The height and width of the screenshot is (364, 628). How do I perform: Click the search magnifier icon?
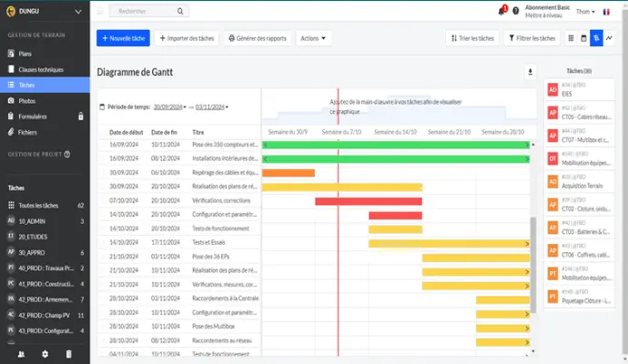[180, 11]
